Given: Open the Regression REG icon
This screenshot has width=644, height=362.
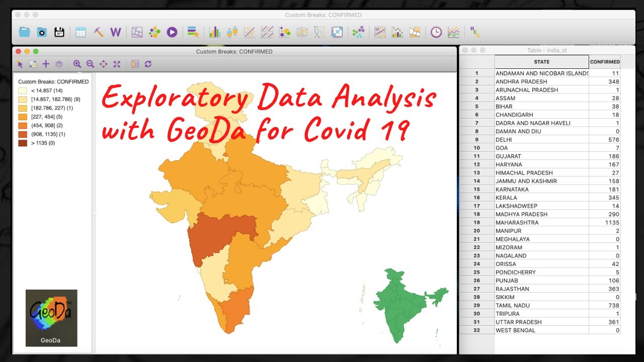Looking at the screenshot, I should click(475, 32).
